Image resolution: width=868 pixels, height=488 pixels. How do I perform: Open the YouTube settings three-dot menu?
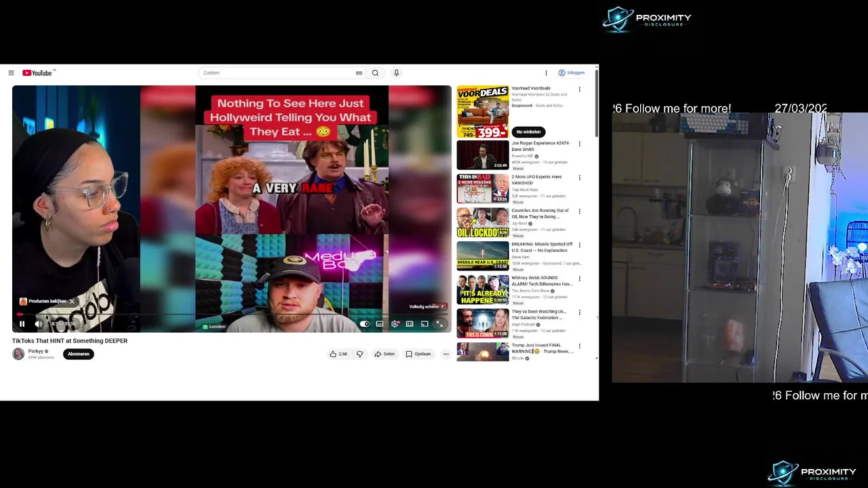(x=546, y=73)
